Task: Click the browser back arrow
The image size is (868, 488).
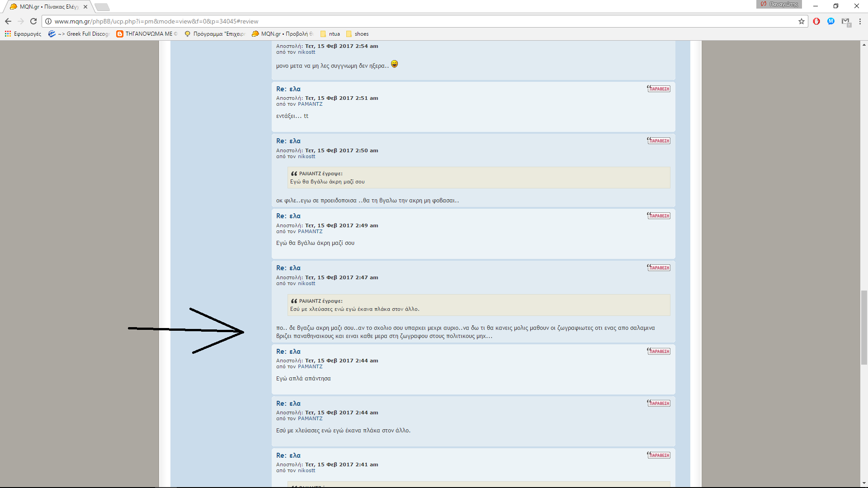Action: 8,21
